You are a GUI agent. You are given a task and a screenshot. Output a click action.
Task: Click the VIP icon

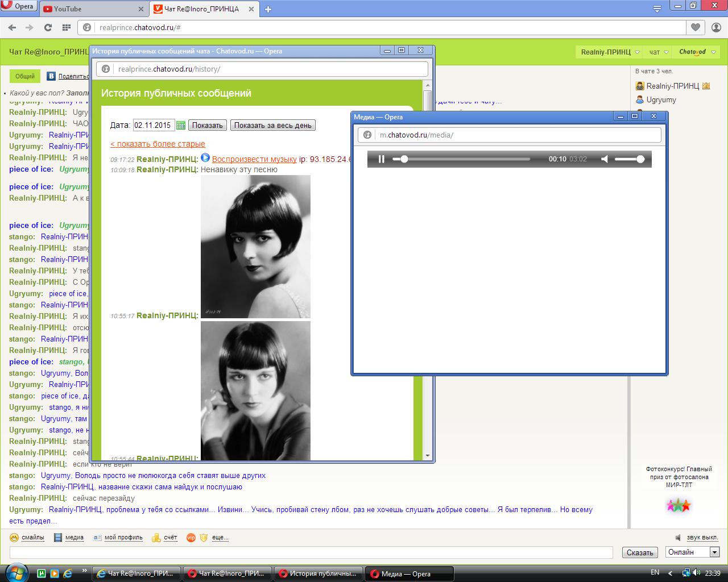[x=191, y=537]
